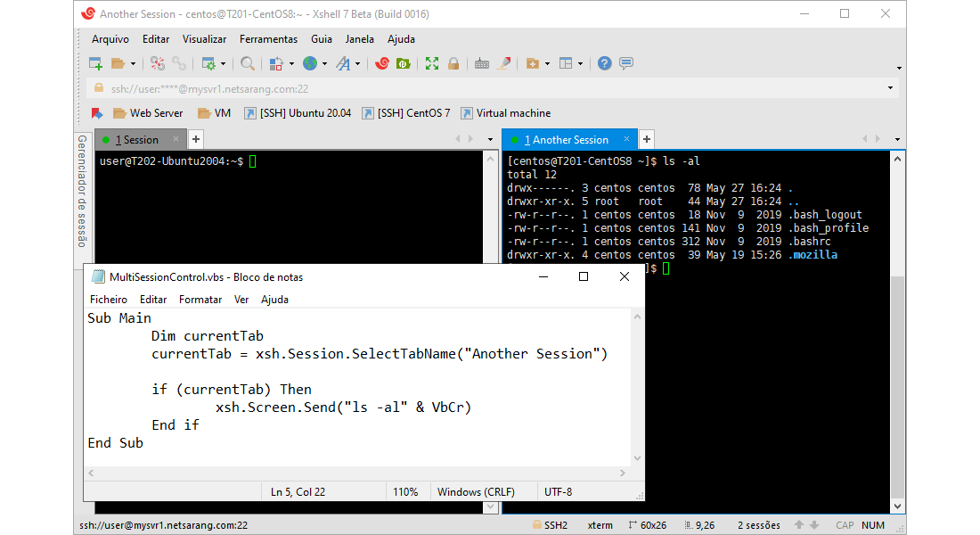This screenshot has height=535, width=980.
Task: Click the '110%' zoom in Notepad status bar
Action: [x=405, y=492]
